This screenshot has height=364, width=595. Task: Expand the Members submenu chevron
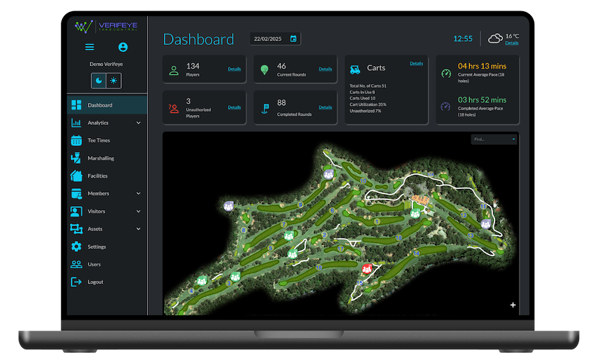click(139, 194)
